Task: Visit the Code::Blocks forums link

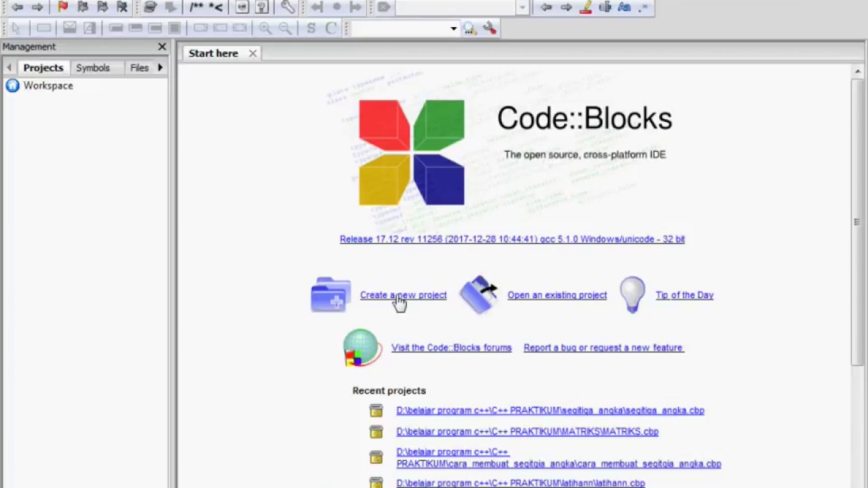Action: click(452, 348)
